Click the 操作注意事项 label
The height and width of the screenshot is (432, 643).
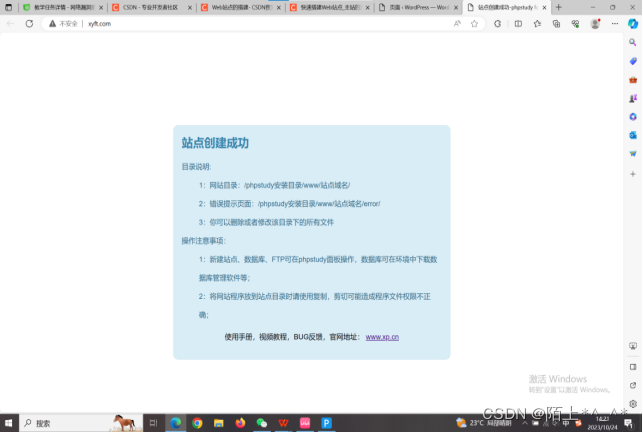[204, 240]
